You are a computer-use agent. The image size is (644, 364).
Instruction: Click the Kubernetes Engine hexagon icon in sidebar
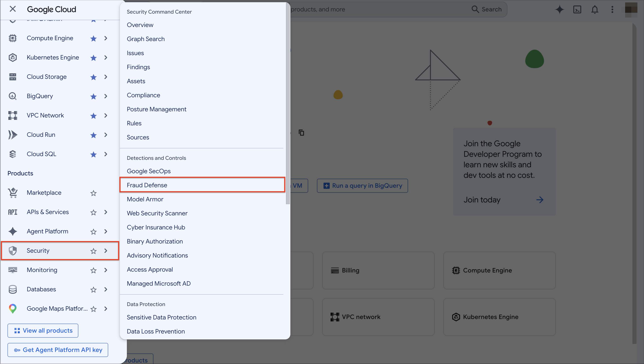[13, 58]
